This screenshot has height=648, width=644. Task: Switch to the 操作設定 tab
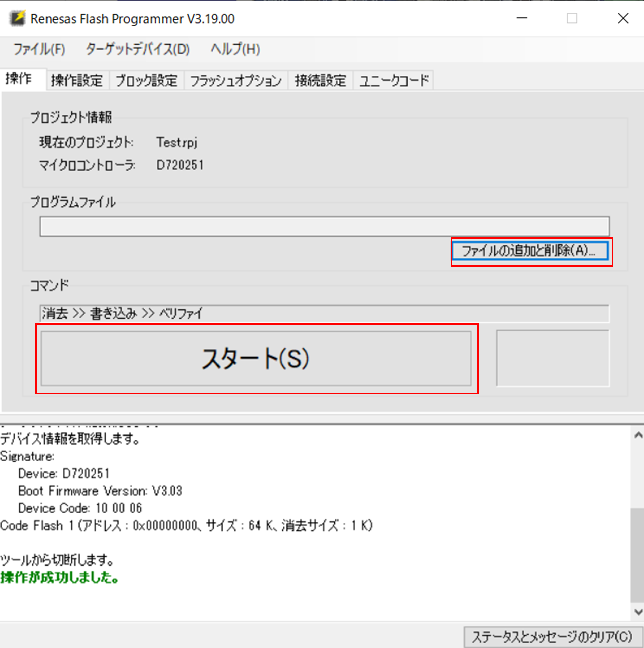click(77, 81)
